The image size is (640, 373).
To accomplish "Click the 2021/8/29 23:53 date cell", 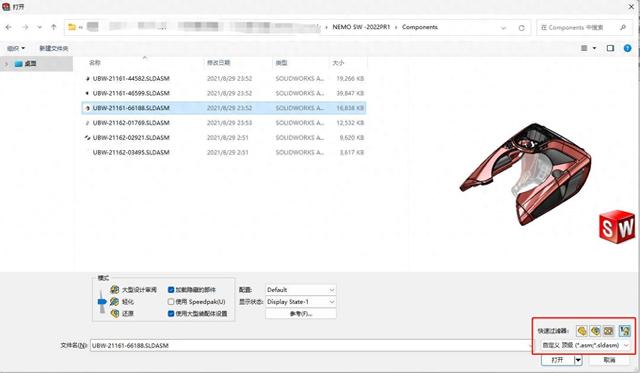I will point(229,123).
